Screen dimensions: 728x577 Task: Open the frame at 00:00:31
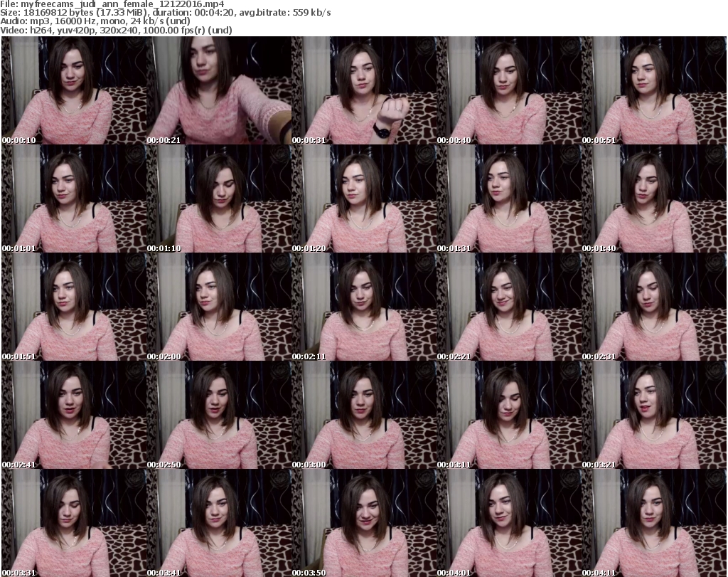(x=363, y=90)
